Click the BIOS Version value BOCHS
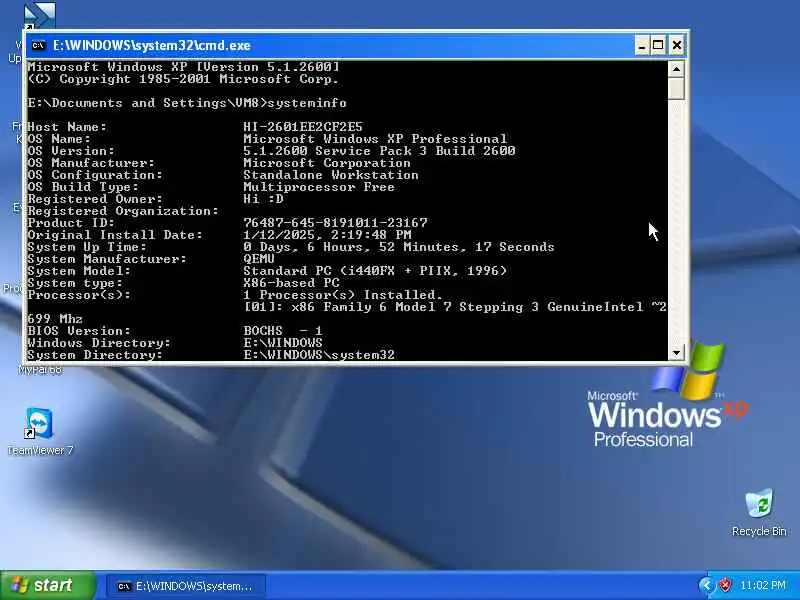The height and width of the screenshot is (600, 800). point(283,331)
